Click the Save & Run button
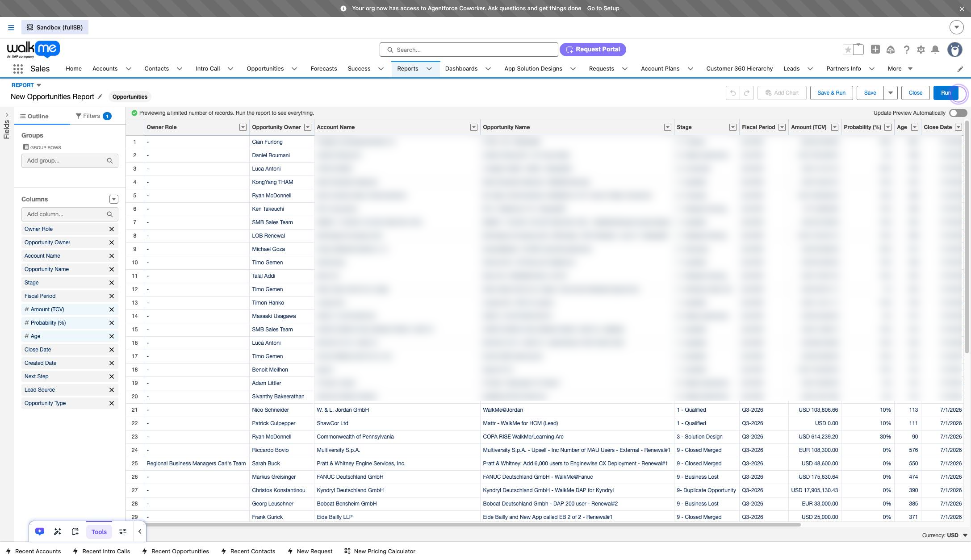971x560 pixels. (x=831, y=93)
